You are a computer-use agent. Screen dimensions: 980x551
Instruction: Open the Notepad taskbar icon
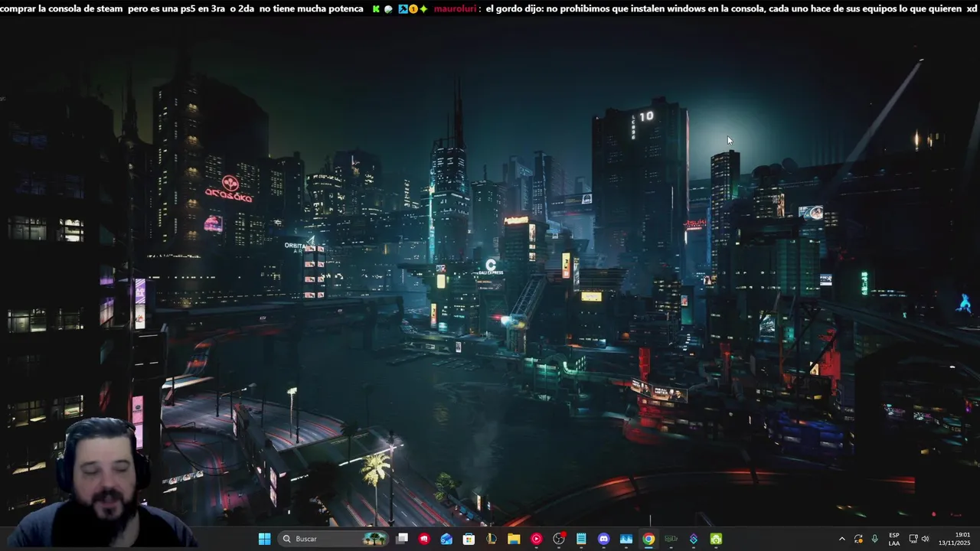[581, 539]
